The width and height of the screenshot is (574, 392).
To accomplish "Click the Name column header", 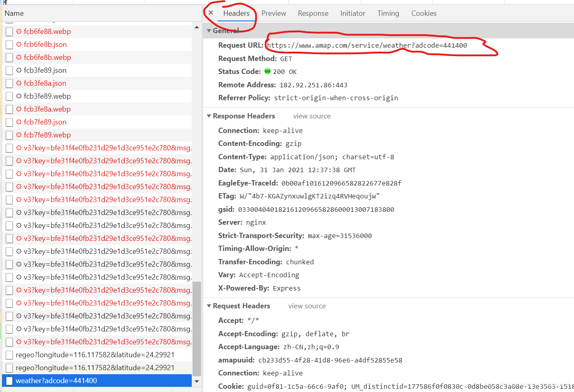I will [14, 13].
